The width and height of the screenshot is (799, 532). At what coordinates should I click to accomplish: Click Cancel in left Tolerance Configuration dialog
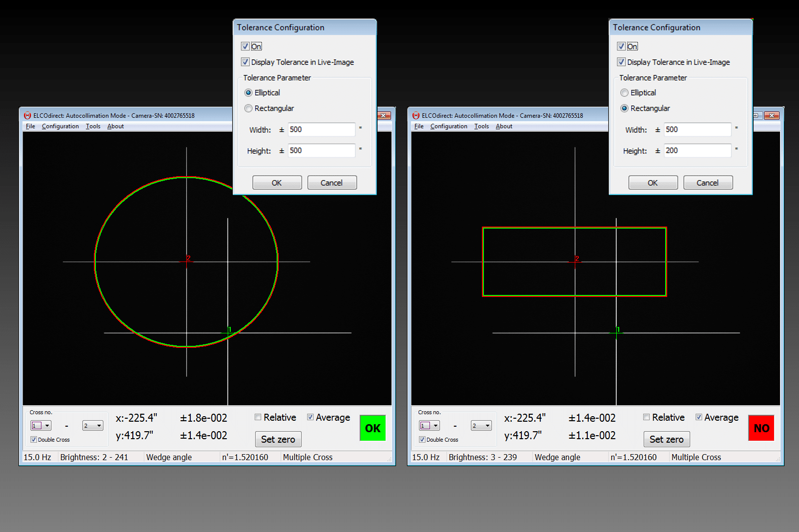click(332, 183)
